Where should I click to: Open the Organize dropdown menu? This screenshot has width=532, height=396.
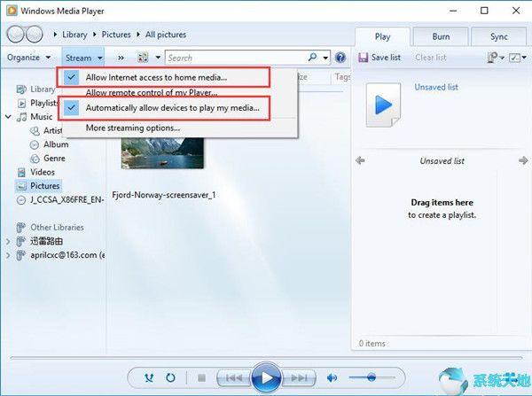(28, 58)
